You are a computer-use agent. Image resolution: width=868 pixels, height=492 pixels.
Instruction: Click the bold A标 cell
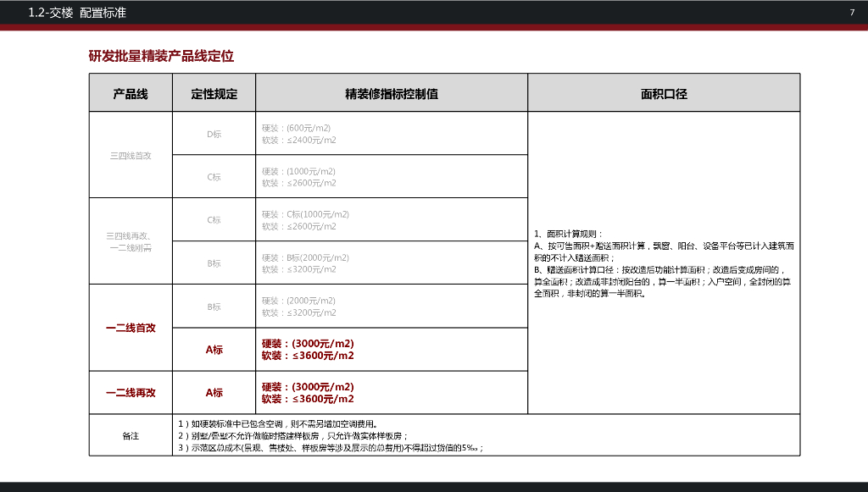(x=214, y=350)
